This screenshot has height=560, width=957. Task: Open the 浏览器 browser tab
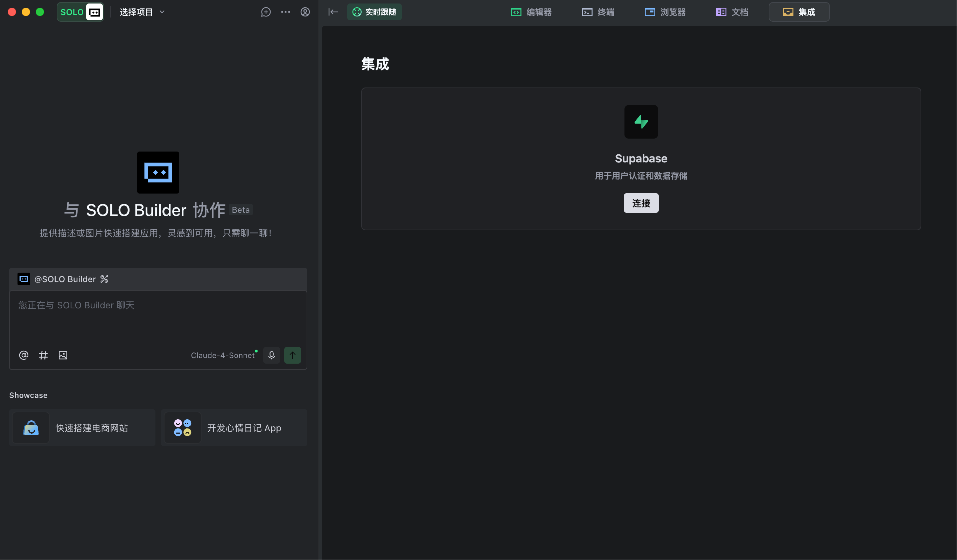pyautogui.click(x=665, y=12)
